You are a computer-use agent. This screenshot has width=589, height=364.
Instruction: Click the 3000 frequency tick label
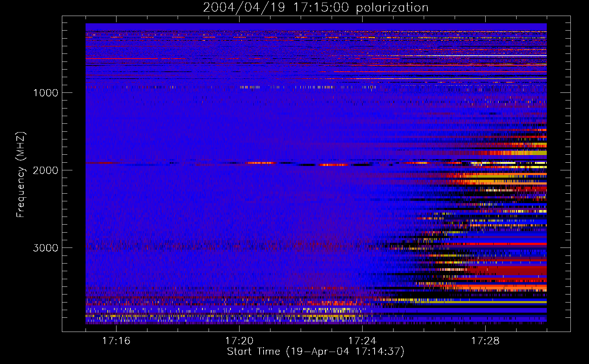coord(46,248)
